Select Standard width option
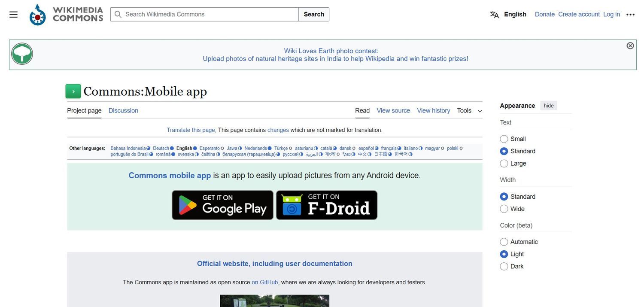Viewport: 644px width, 307px height. 504,197
